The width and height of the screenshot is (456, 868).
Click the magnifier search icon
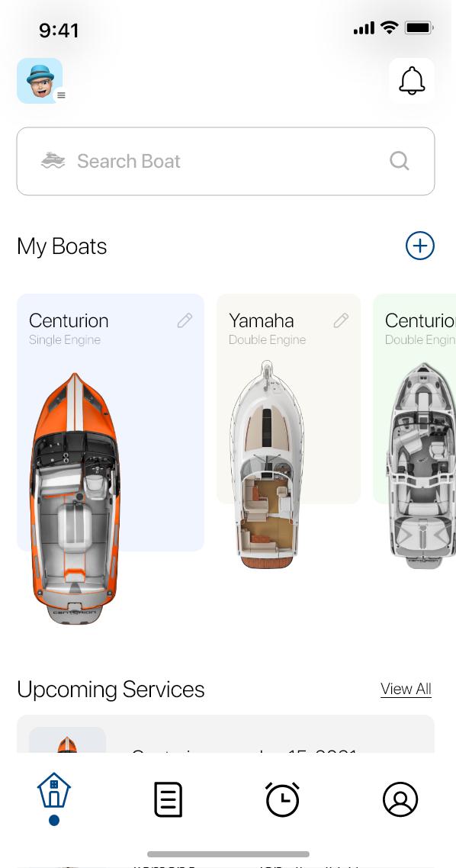[x=399, y=161]
